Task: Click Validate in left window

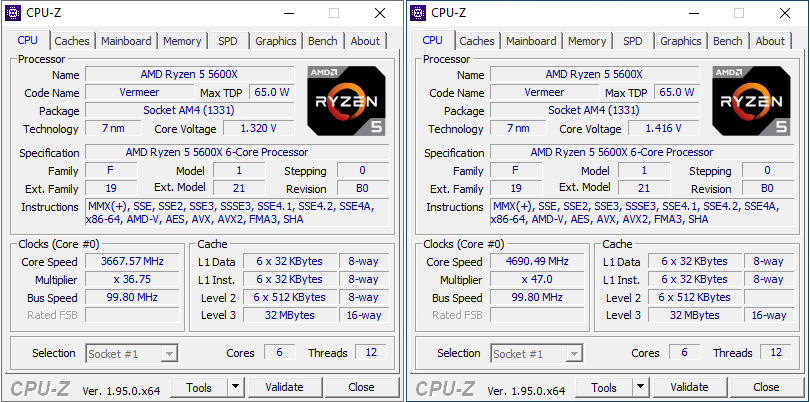Action: tap(284, 387)
